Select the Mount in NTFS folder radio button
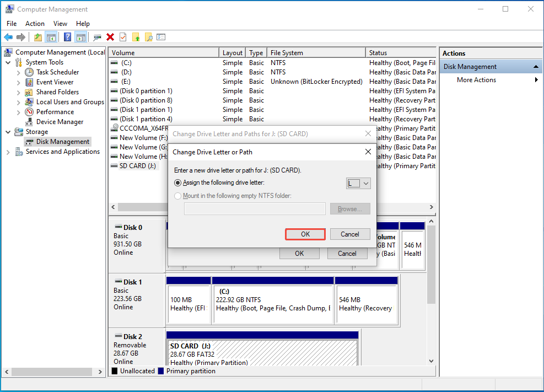Screen dimensions: 544x392 pos(177,196)
